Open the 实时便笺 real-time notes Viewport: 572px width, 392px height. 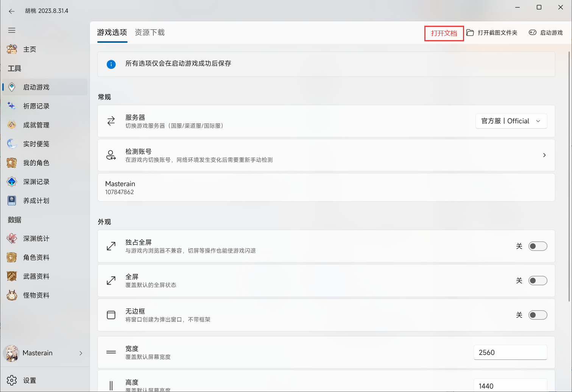[36, 144]
